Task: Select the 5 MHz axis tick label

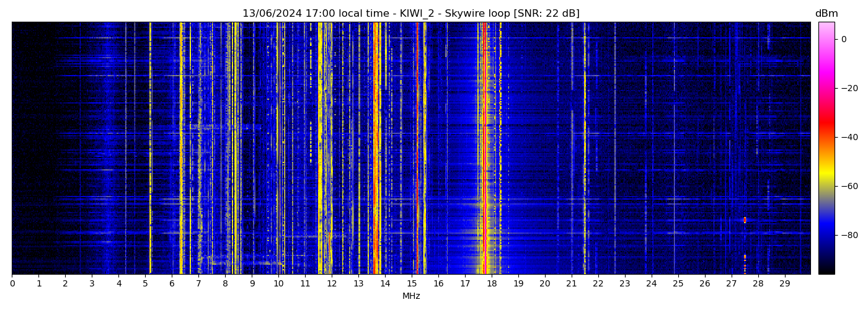Action: pyautogui.click(x=145, y=283)
